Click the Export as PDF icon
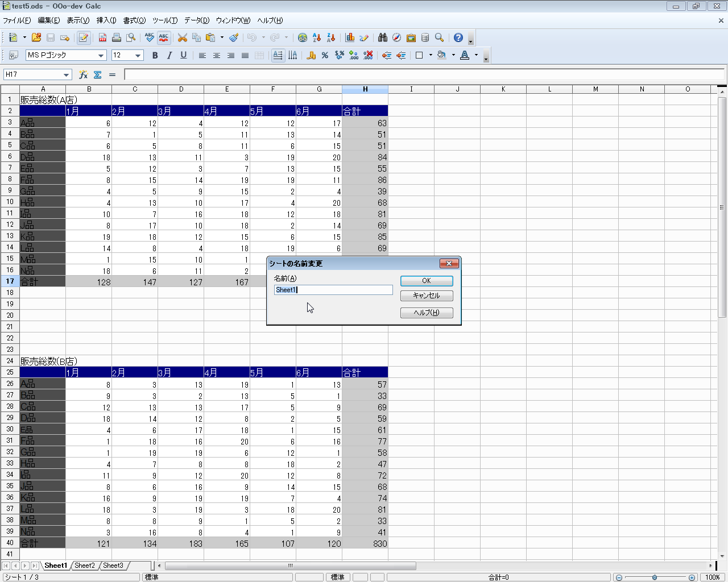Image resolution: width=728 pixels, height=582 pixels. pyautogui.click(x=102, y=38)
